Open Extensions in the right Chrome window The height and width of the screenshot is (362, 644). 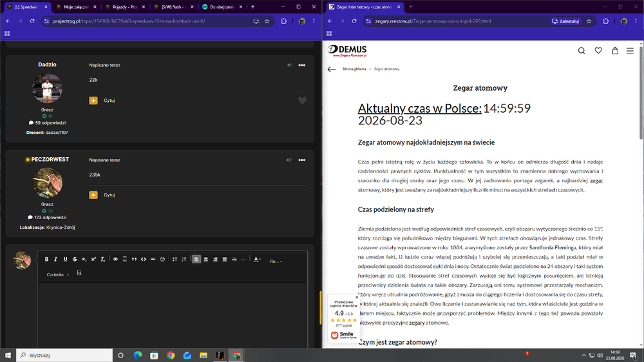click(x=606, y=21)
